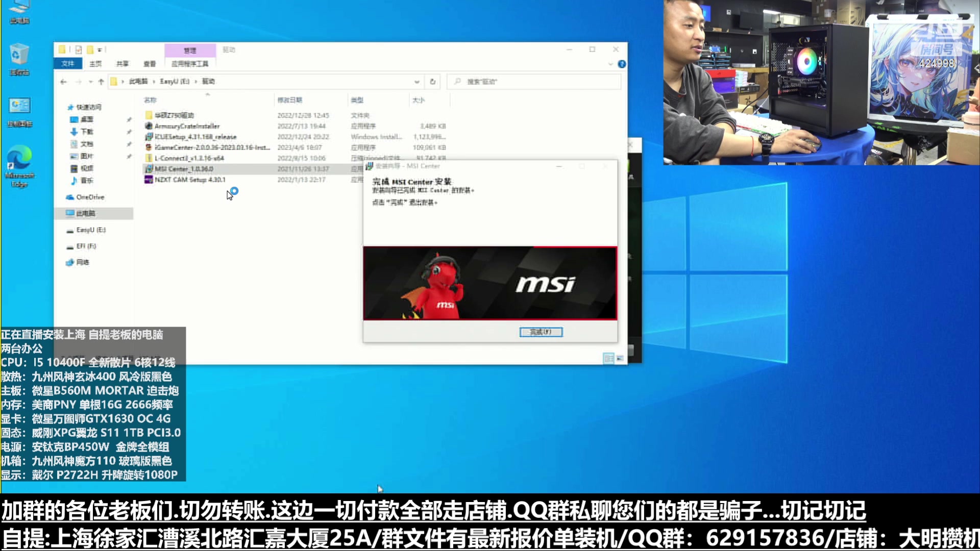
Task: Click the Back arrow in Explorer
Action: (x=63, y=82)
